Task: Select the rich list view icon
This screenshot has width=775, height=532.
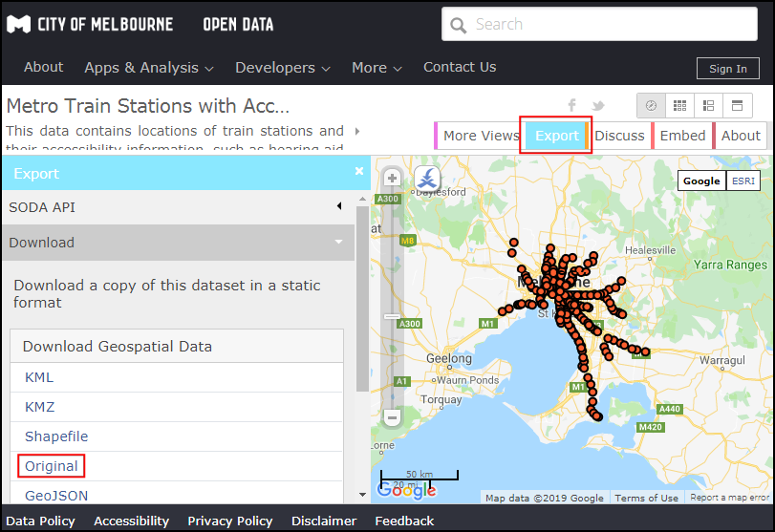Action: tap(708, 105)
